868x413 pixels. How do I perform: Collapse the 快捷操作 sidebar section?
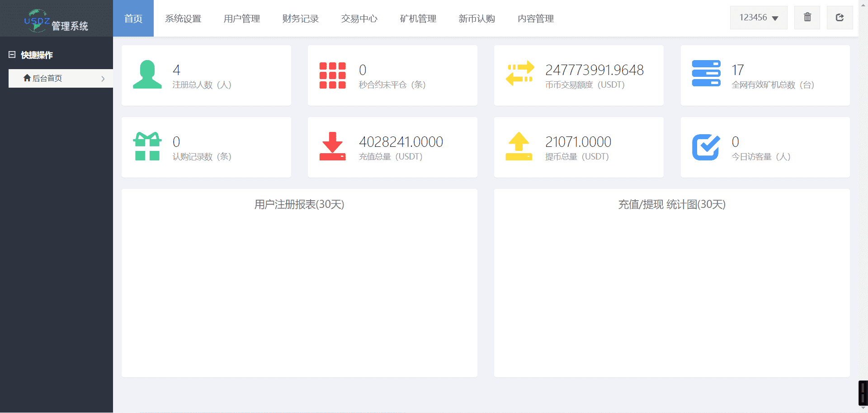click(x=12, y=55)
